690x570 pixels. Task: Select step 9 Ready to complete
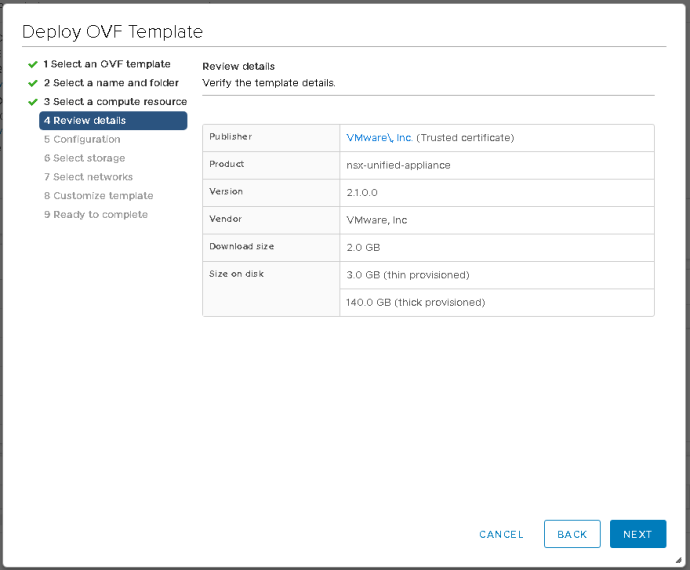click(95, 215)
